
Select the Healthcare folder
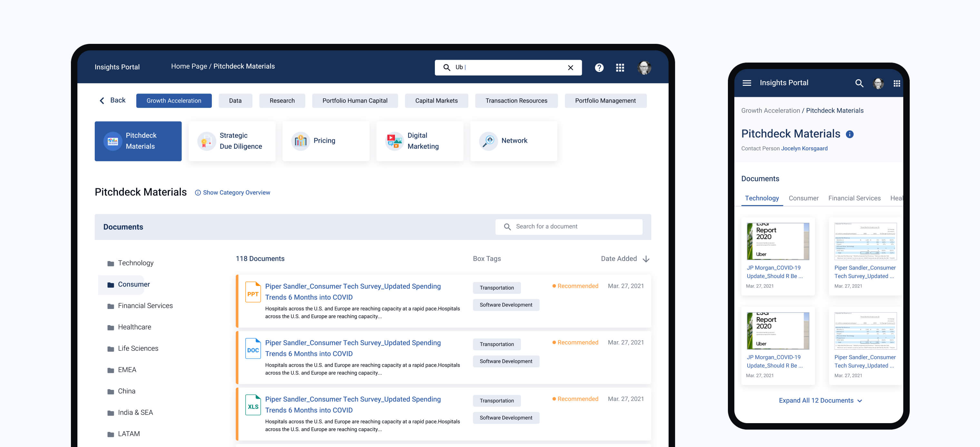pyautogui.click(x=134, y=327)
